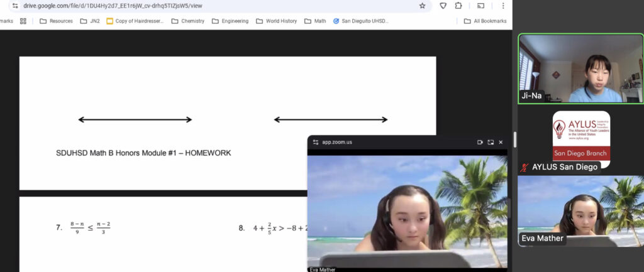644x272 pixels.
Task: Open the Math bookmark folder
Action: pyautogui.click(x=315, y=21)
